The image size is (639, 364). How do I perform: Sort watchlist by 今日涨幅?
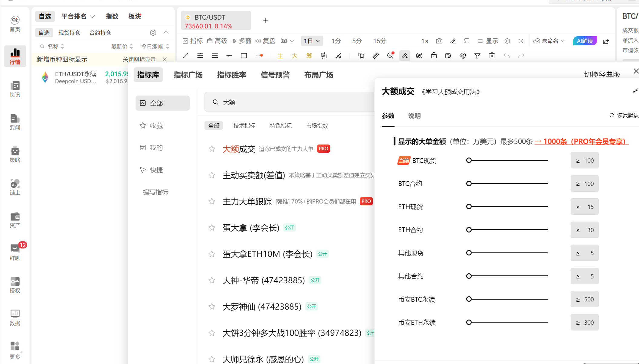(155, 46)
